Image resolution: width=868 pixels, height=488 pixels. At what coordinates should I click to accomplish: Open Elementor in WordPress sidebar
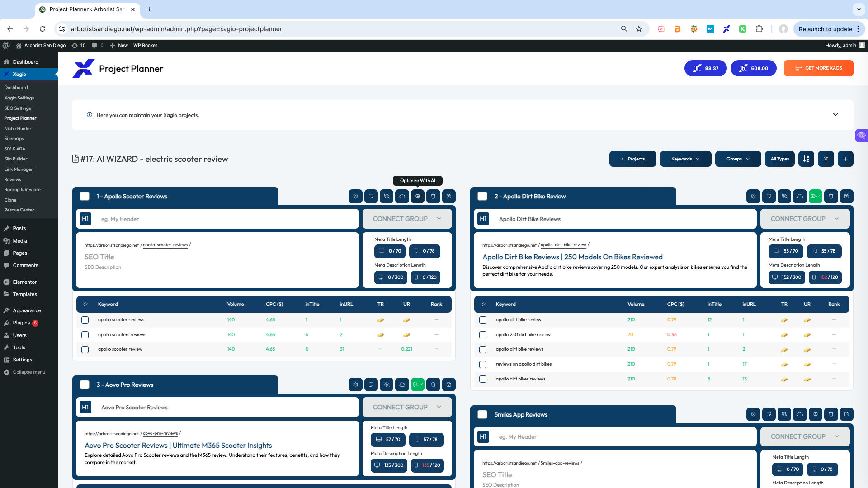click(24, 282)
